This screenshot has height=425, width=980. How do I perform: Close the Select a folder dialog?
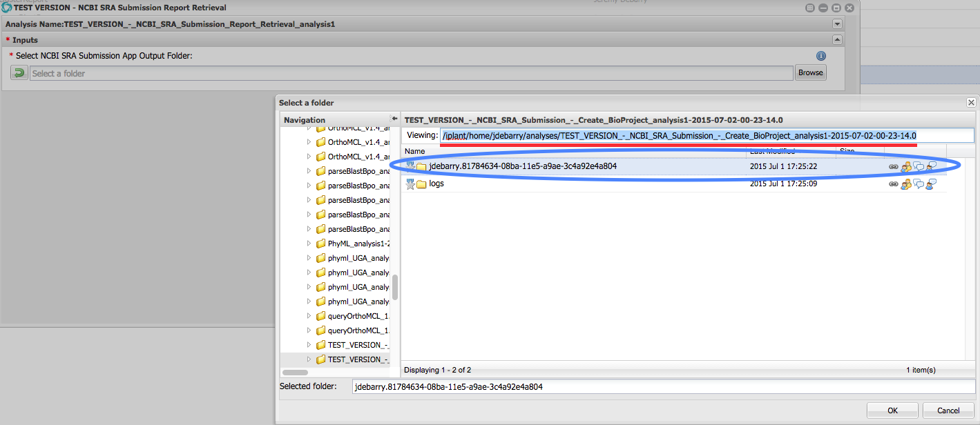click(x=971, y=103)
